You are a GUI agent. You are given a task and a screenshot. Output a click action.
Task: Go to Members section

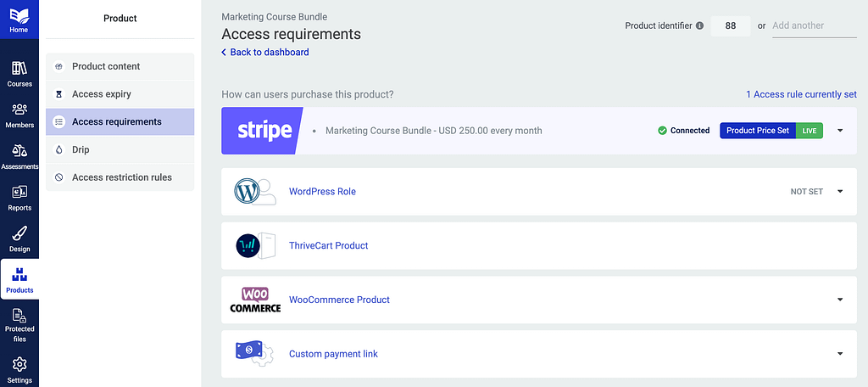(19, 115)
